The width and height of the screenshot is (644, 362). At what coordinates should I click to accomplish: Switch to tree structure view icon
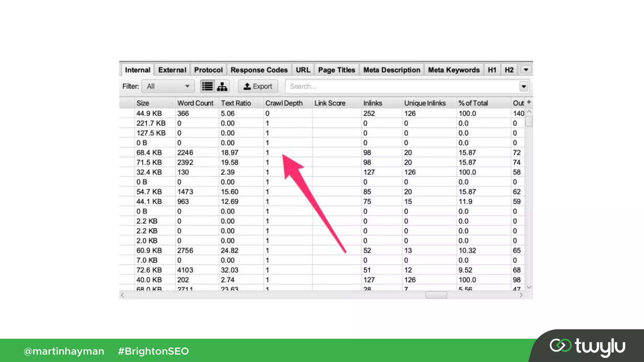pos(222,86)
